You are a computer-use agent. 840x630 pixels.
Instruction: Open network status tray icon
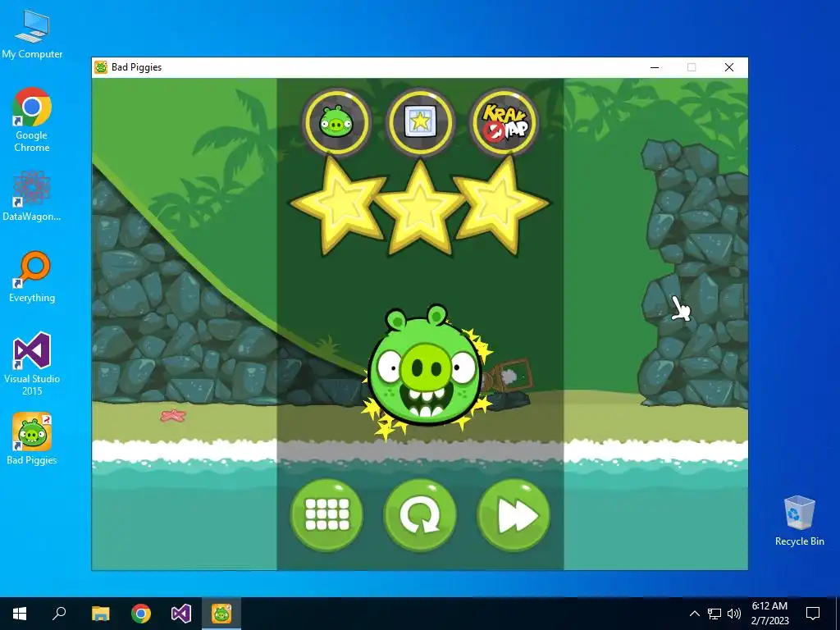pos(714,614)
